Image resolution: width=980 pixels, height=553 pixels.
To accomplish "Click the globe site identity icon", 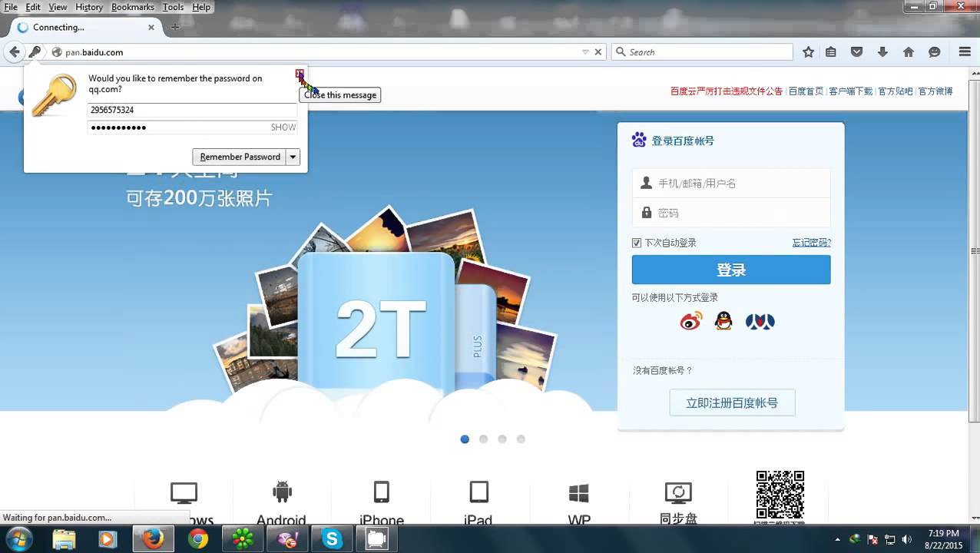I will click(56, 52).
